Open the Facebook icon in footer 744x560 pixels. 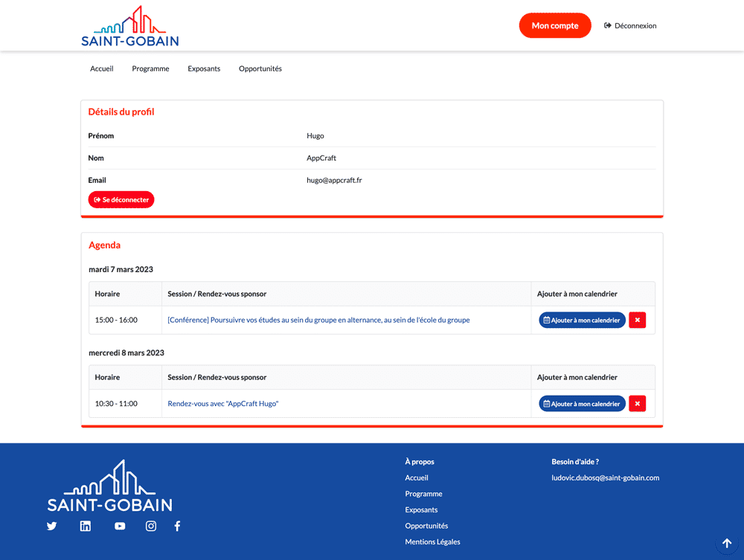pyautogui.click(x=177, y=527)
